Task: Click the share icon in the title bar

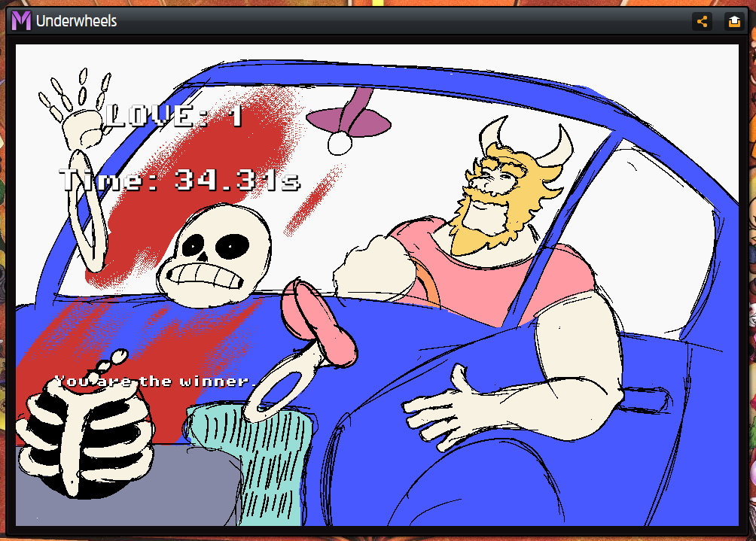Action: click(x=702, y=21)
